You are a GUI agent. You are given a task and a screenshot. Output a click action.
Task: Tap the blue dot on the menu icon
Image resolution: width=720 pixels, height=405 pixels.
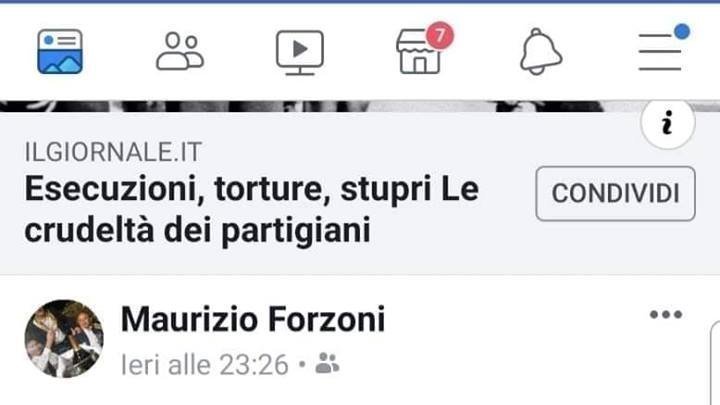click(682, 32)
